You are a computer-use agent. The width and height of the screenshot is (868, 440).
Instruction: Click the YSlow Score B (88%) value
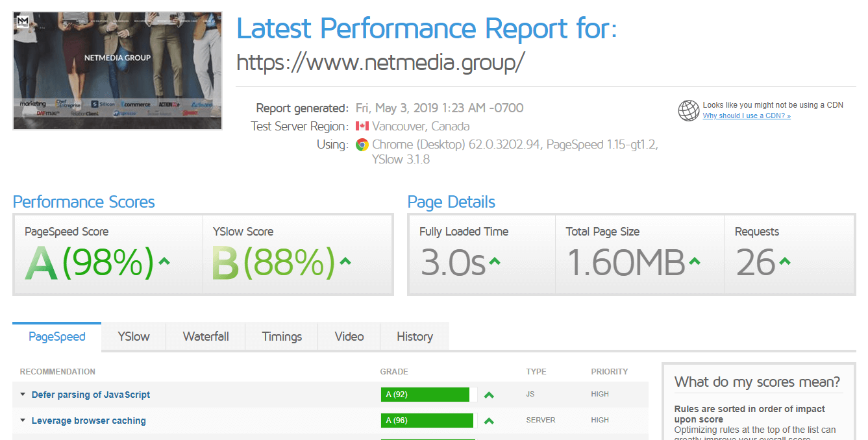273,263
